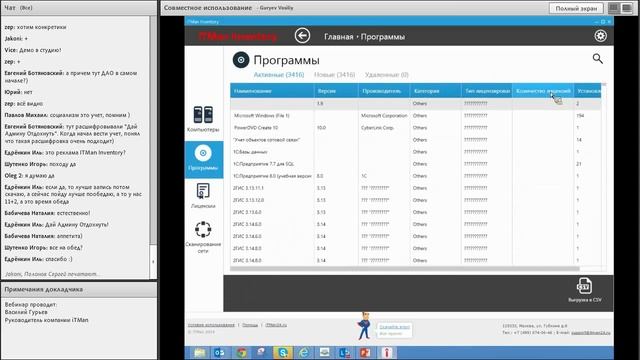
Task: Open the Лицензии sidebar section
Action: click(x=203, y=196)
